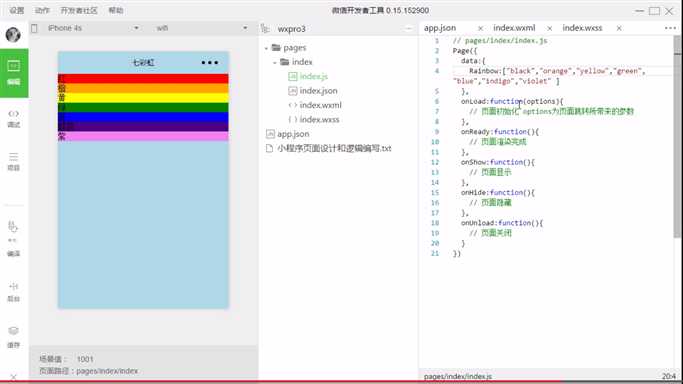Open the 编辑 editor sidebar icon

pos(14,72)
